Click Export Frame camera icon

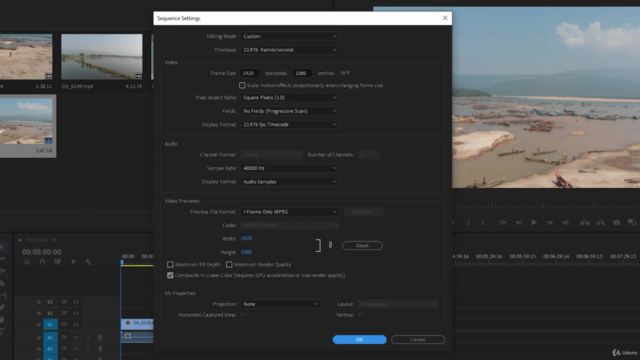pos(616,222)
